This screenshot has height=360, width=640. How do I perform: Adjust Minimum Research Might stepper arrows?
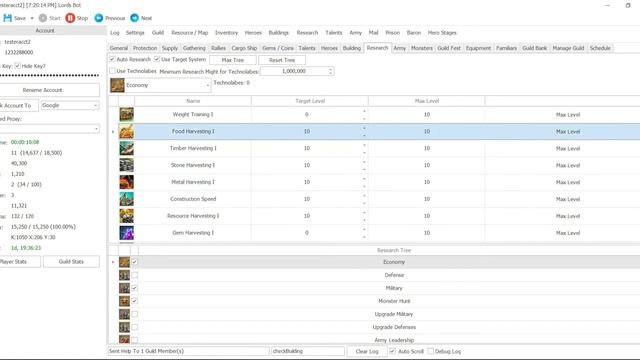point(330,71)
